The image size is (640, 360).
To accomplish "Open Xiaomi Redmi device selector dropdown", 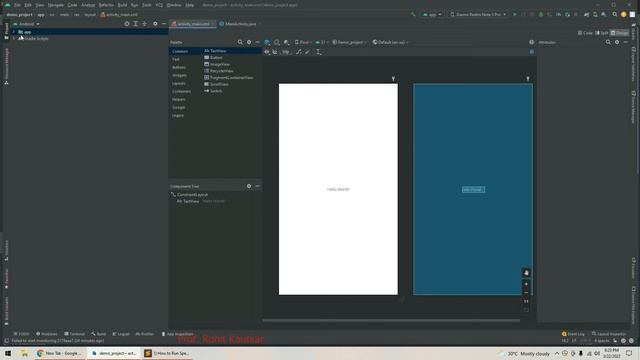I will click(478, 14).
